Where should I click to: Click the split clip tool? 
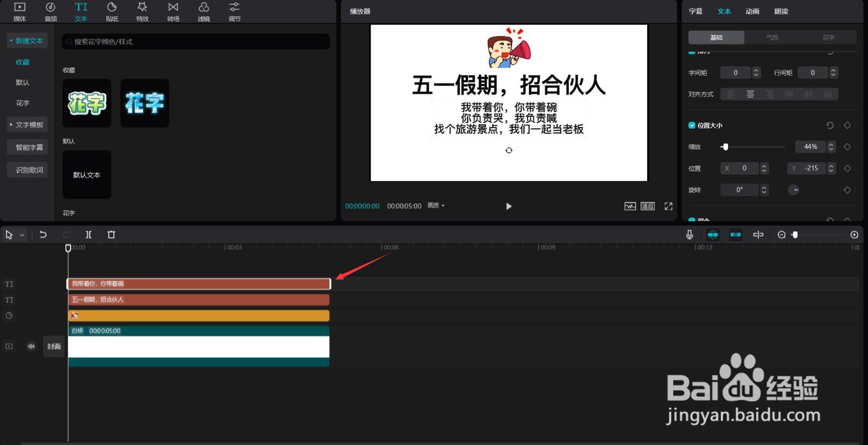(x=88, y=235)
